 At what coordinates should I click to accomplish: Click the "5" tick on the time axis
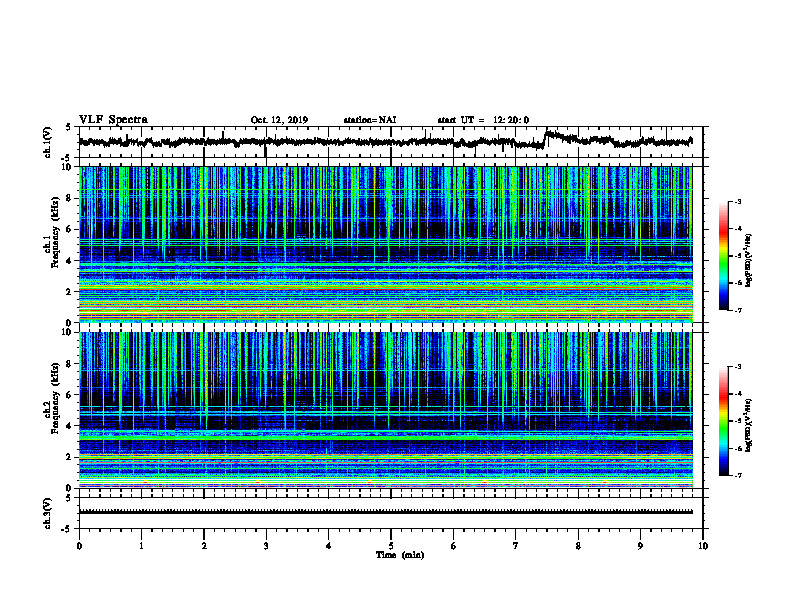click(x=391, y=546)
